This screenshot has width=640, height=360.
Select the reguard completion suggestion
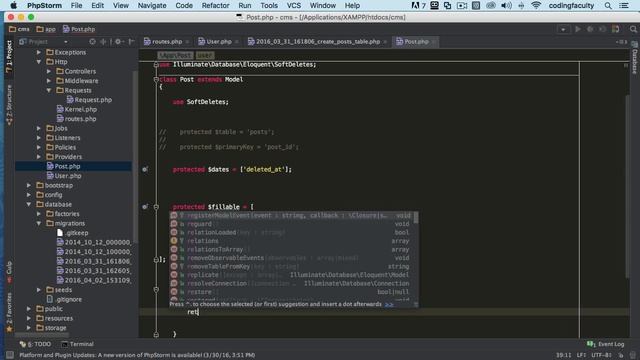click(x=292, y=224)
